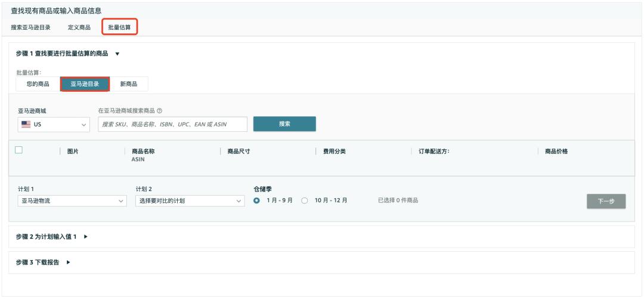644x299 pixels.
Task: Open the 计划 2 选择要对比的计划 dropdown
Action: coord(190,201)
